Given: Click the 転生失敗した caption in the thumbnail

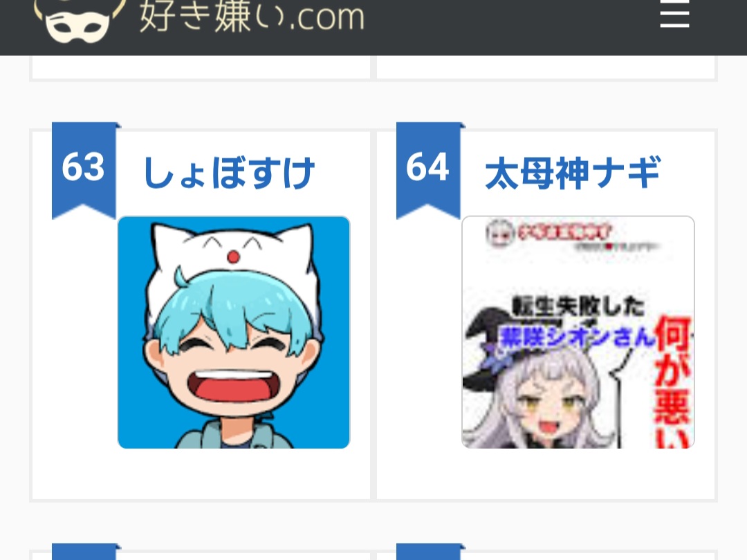Looking at the screenshot, I should (x=578, y=306).
